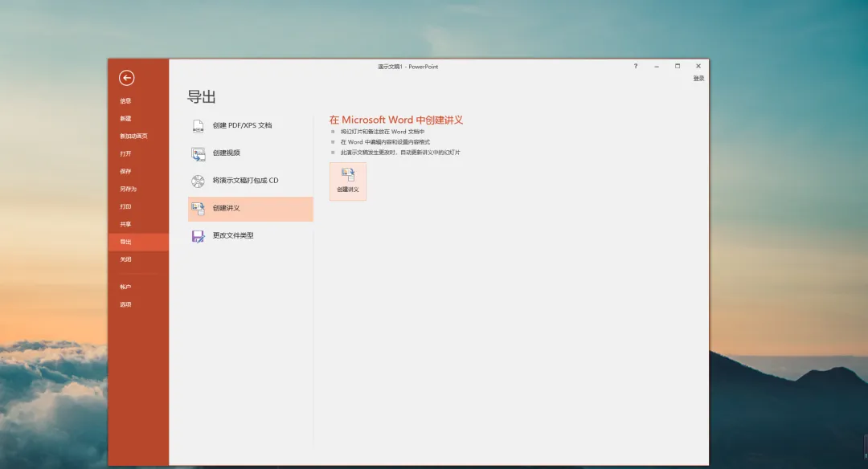Image resolution: width=868 pixels, height=469 pixels.
Task: Click bullet text 在 Word 中编辑内容和设置内容格式
Action: click(x=385, y=142)
